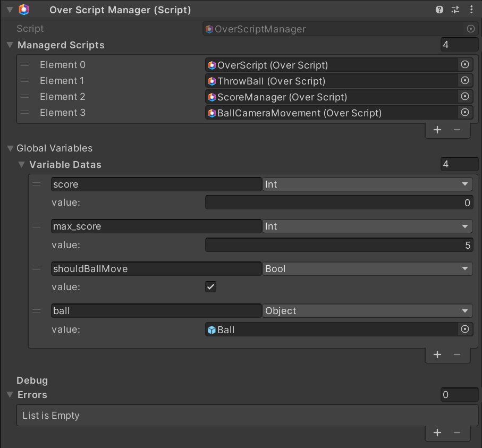Click the max_score value input field
482x448 pixels.
[339, 245]
